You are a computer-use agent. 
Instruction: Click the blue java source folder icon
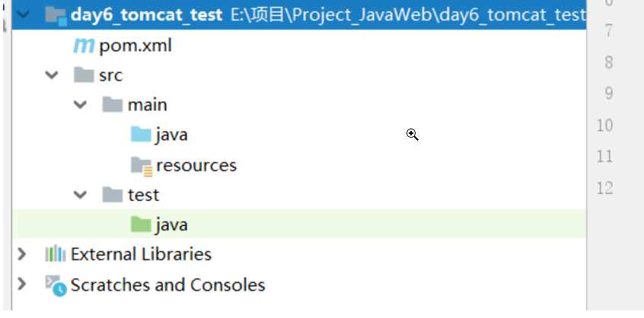tap(141, 134)
